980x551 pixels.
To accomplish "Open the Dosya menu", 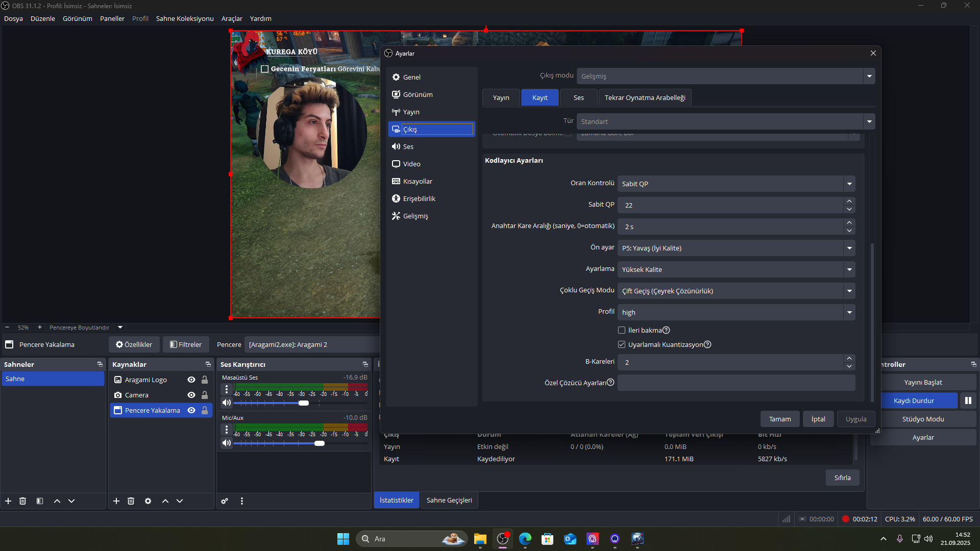I will (13, 18).
